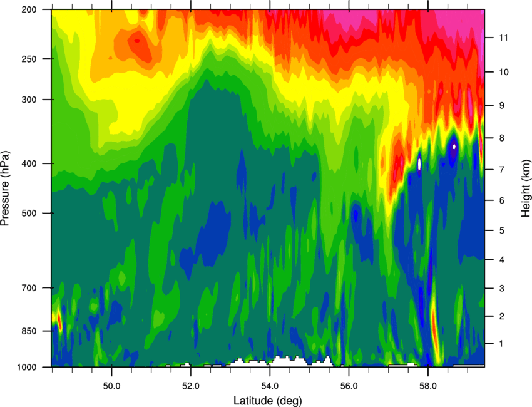Click the 4 km height tick label
The width and height of the screenshot is (532, 407).
click(502, 260)
